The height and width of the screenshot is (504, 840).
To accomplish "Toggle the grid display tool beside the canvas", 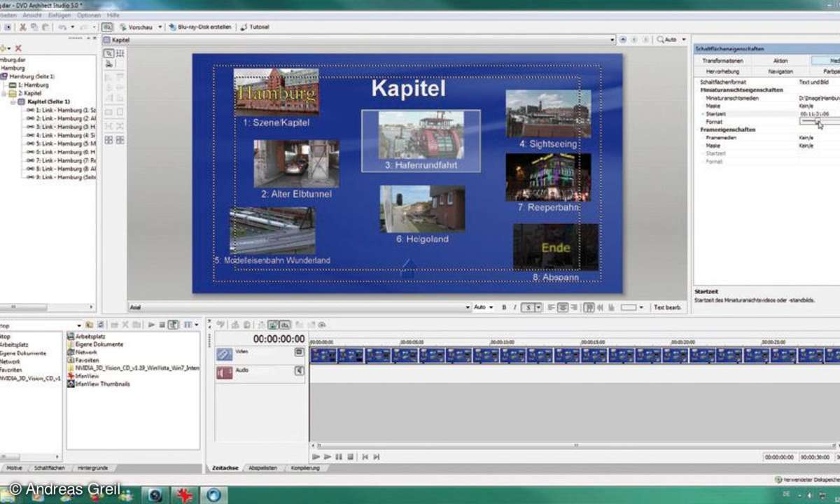I will 120,53.
